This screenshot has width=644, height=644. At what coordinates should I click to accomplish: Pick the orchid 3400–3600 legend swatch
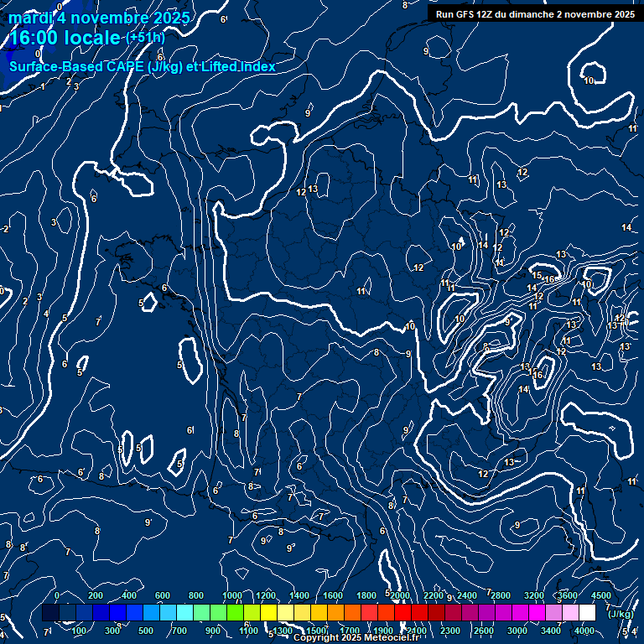click(553, 612)
